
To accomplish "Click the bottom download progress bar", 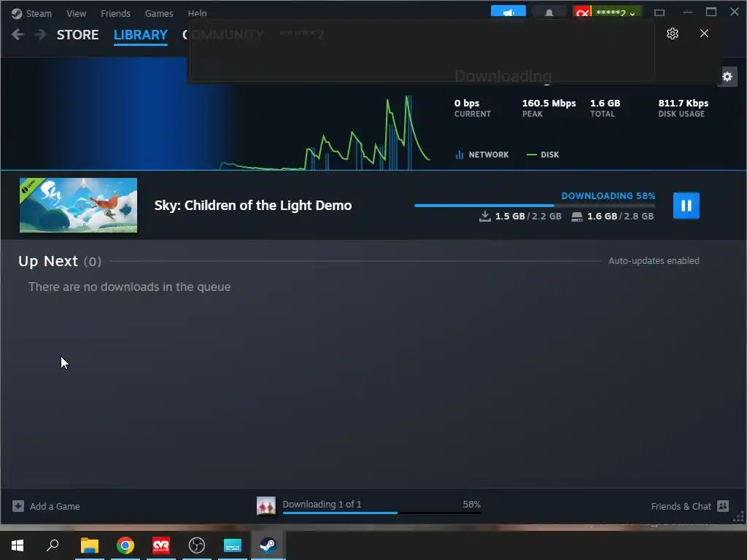I will [382, 513].
